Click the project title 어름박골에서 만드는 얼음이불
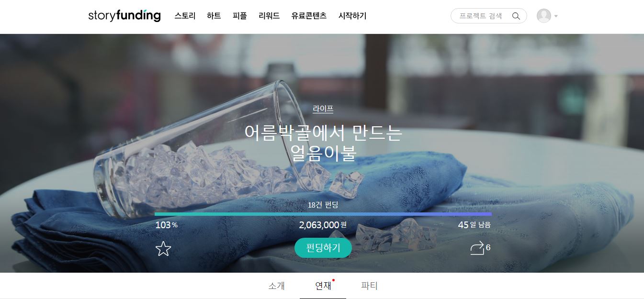 point(323,143)
